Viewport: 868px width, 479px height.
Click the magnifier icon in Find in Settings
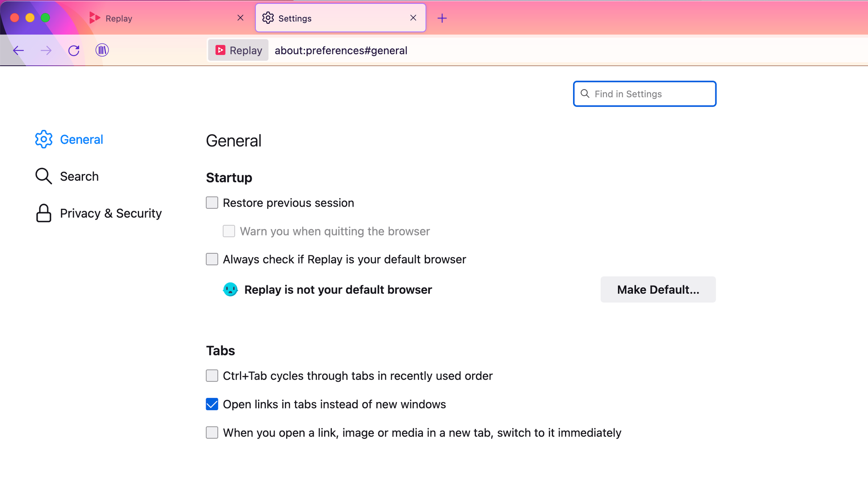click(585, 94)
